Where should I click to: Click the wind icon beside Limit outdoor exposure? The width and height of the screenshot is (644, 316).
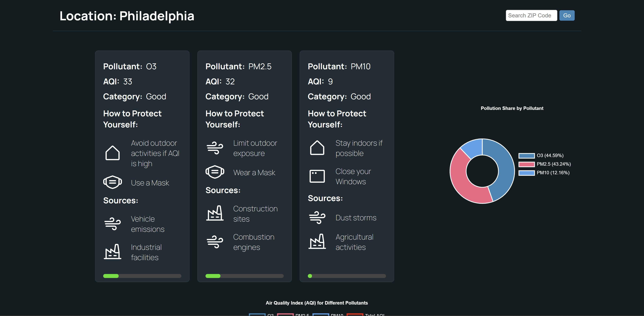[x=215, y=148]
